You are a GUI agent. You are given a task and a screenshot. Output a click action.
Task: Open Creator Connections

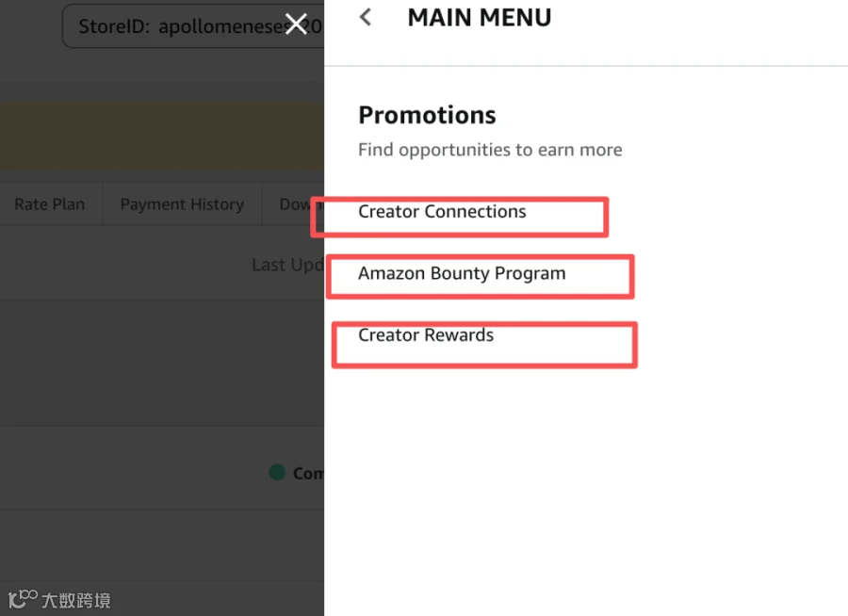pos(442,212)
